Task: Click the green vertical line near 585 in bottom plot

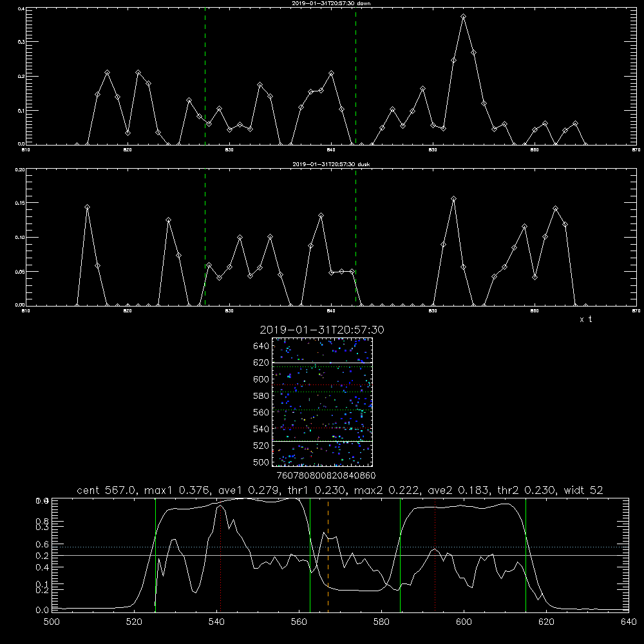Action: pyautogui.click(x=400, y=555)
